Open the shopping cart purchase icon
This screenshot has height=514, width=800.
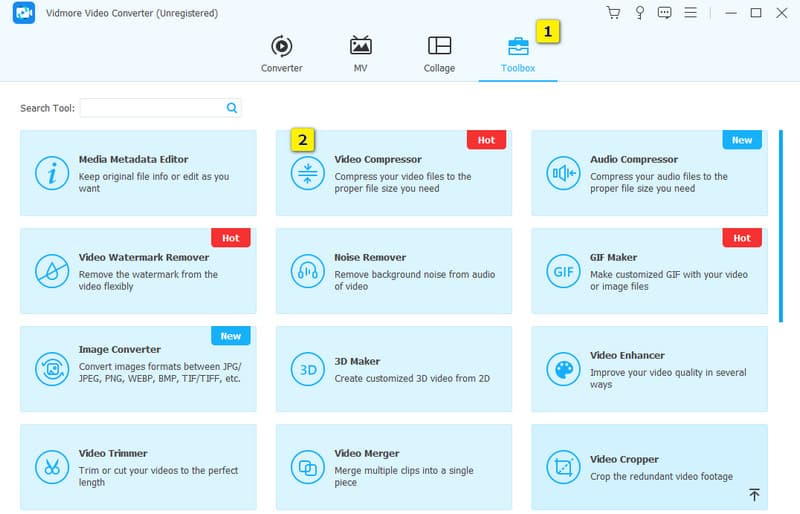(613, 13)
